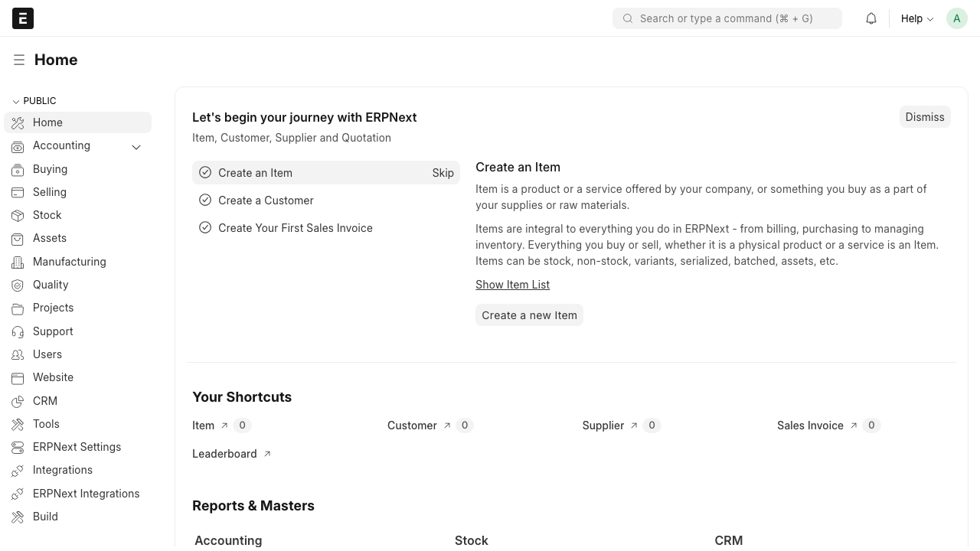Image resolution: width=980 pixels, height=551 pixels.
Task: Click the Create an Item description heading
Action: pos(518,167)
